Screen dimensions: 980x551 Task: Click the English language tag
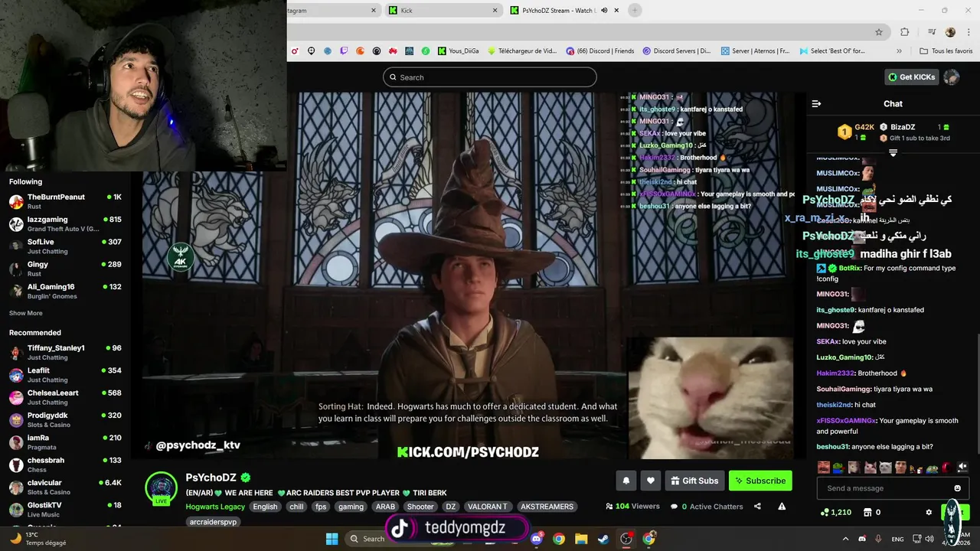click(265, 507)
